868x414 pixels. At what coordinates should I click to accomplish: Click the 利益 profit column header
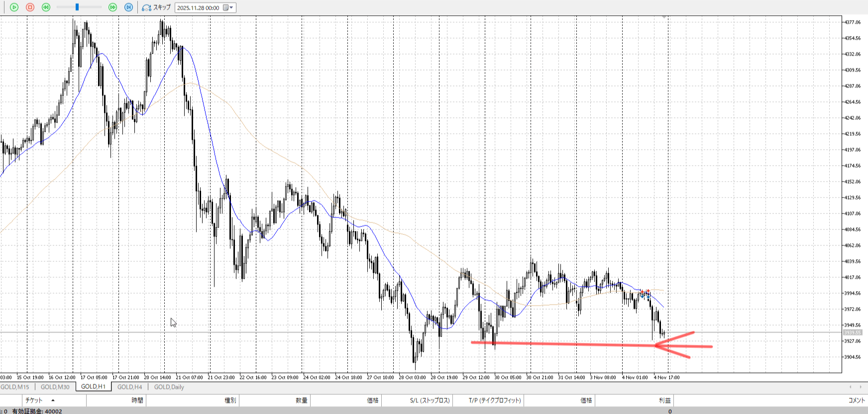[x=664, y=401]
